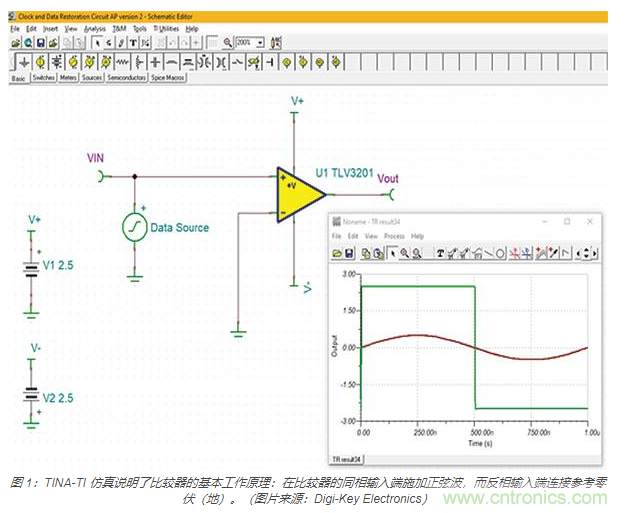Select the Data Source generator symbol
This screenshot has width=627, height=513.
point(134,228)
